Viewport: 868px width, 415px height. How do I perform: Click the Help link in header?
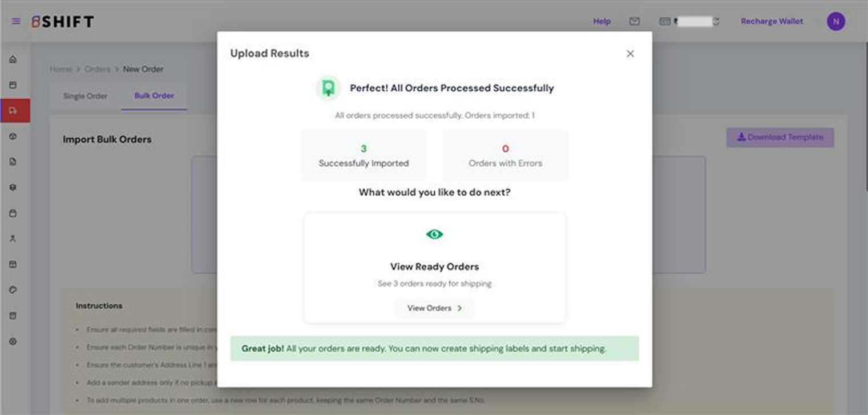[x=601, y=22]
